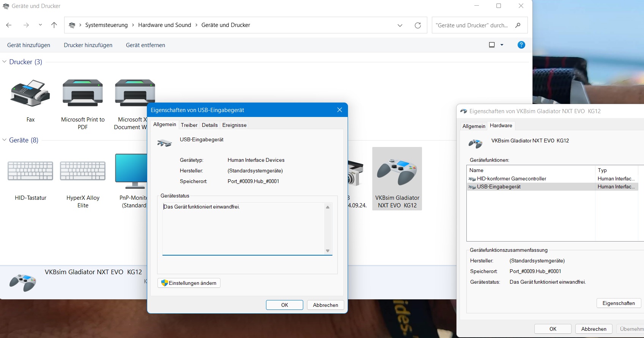
Task: Click chevron after Hardware und Sound
Action: 196,25
